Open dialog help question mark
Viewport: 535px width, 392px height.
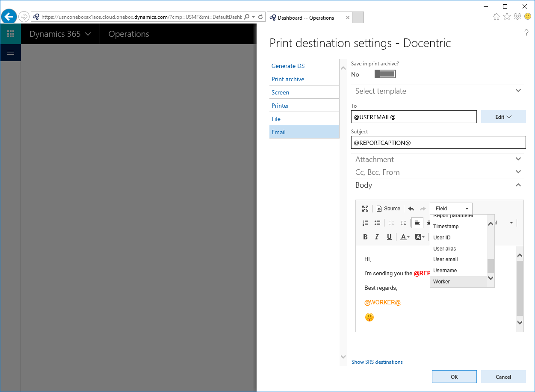click(x=526, y=33)
